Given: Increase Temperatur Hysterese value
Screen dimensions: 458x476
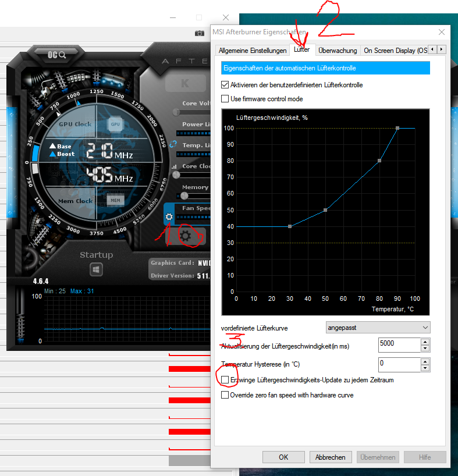Looking at the screenshot, I should [x=425, y=361].
